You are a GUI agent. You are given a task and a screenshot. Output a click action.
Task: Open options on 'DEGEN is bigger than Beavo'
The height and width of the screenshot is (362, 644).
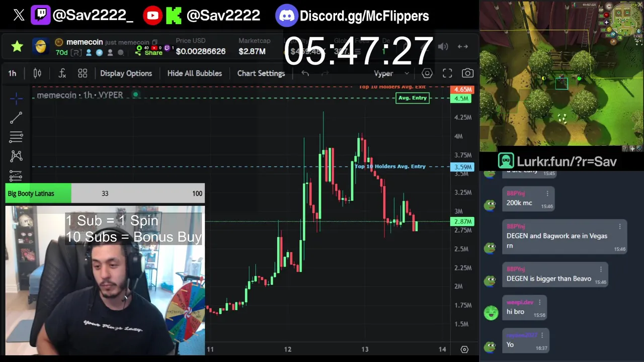(600, 269)
